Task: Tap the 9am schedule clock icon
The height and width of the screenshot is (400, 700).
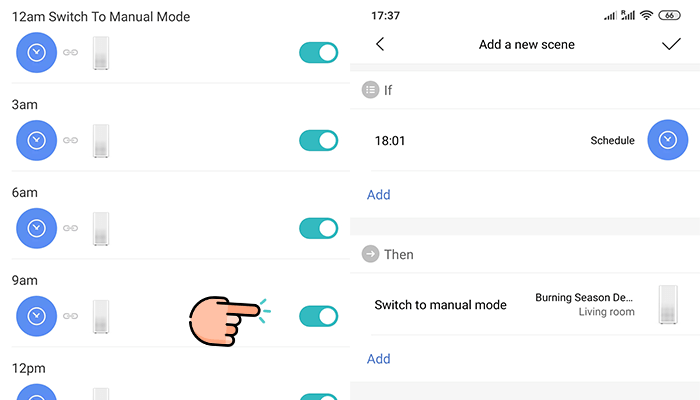Action: [37, 316]
